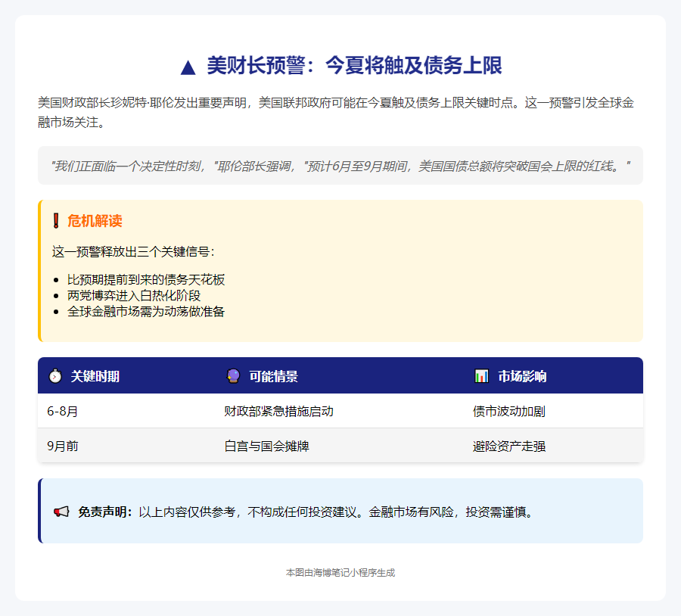Click the red exclamation mark beside 危机解读

[x=56, y=221]
